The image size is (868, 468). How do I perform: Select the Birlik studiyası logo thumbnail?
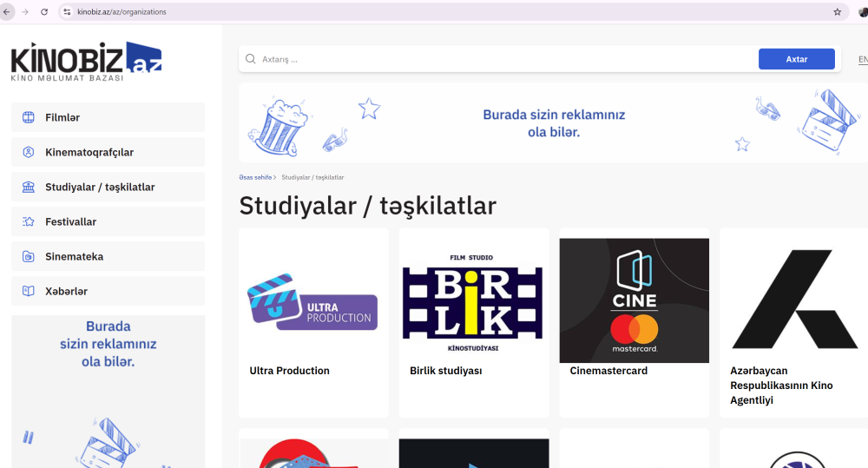click(x=473, y=300)
